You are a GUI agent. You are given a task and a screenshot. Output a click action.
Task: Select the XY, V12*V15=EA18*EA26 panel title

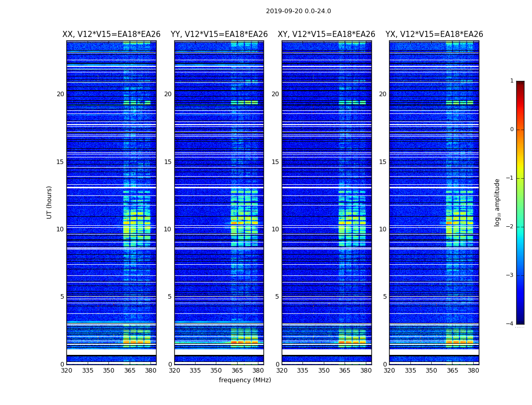coord(326,34)
